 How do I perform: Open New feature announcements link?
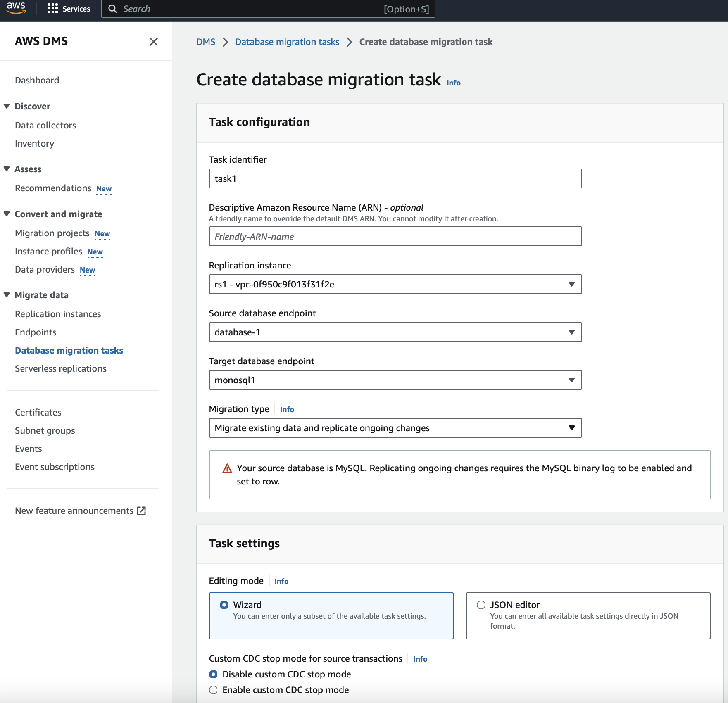pos(74,511)
